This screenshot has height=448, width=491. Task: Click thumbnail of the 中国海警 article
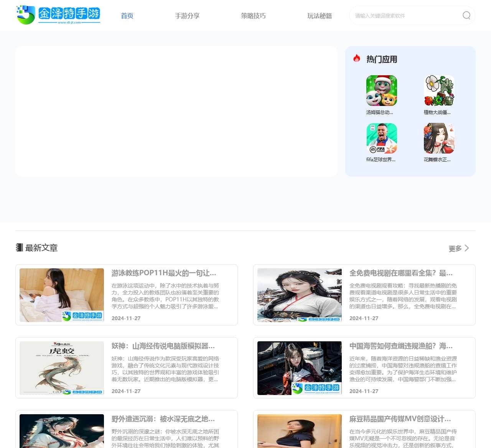click(300, 368)
